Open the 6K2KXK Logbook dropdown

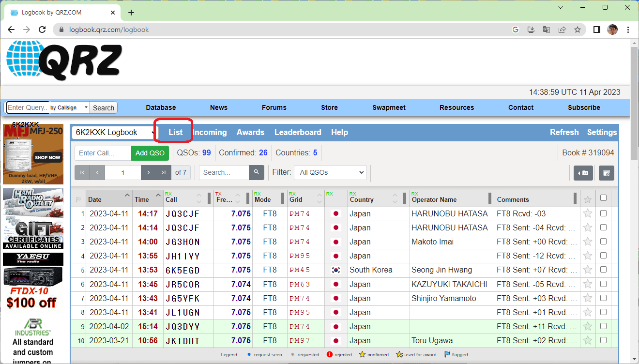tap(115, 132)
